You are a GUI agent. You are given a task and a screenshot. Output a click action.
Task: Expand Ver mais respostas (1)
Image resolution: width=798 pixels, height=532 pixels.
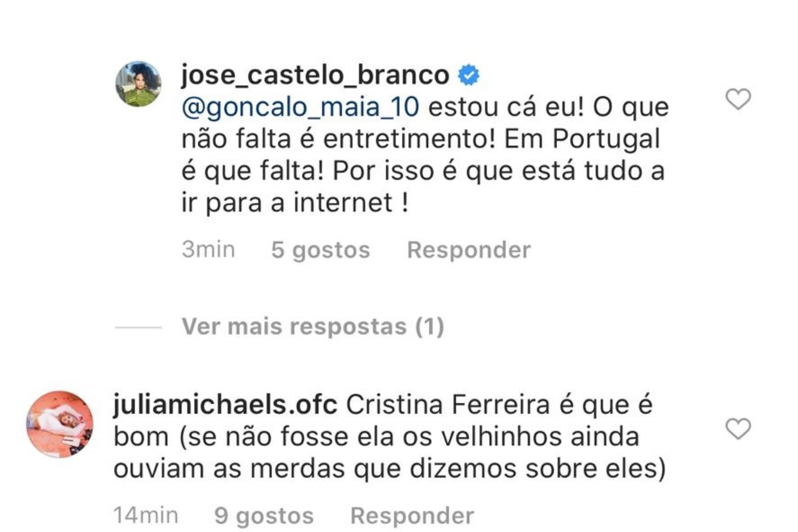click(x=313, y=326)
